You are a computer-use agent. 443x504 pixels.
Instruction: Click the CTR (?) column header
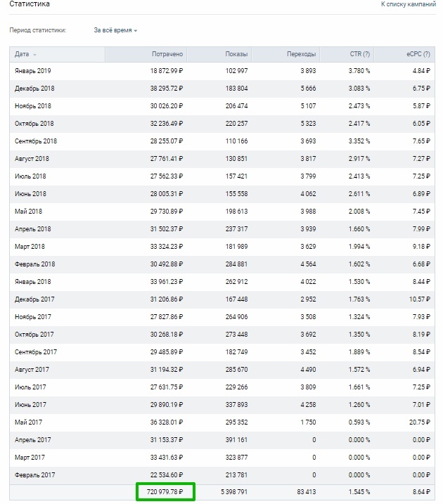[x=360, y=54]
